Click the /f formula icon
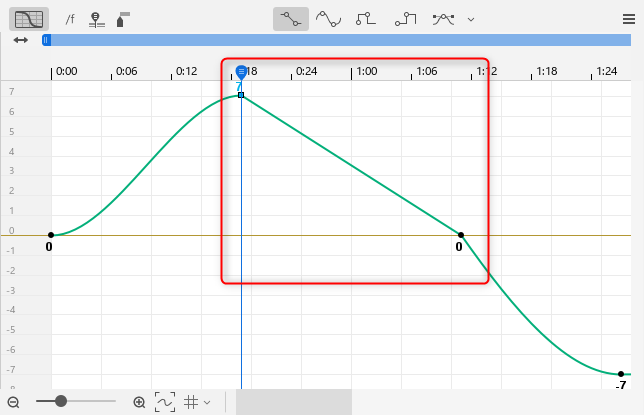 [x=70, y=19]
